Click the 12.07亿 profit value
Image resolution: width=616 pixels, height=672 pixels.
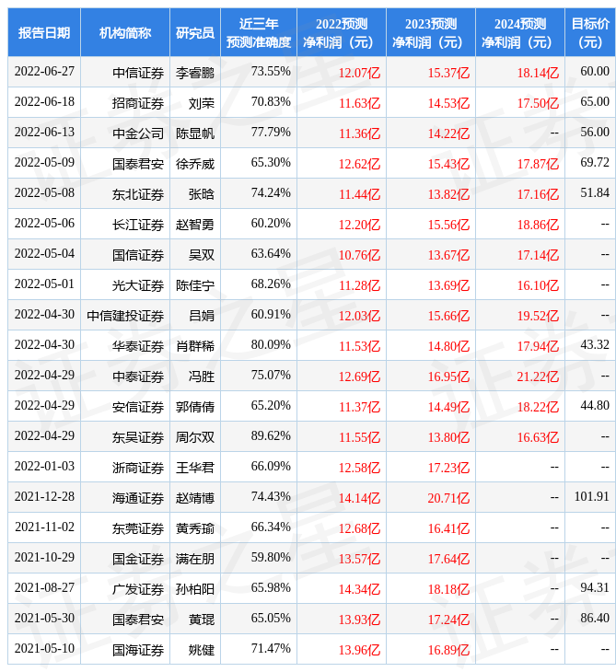[360, 73]
